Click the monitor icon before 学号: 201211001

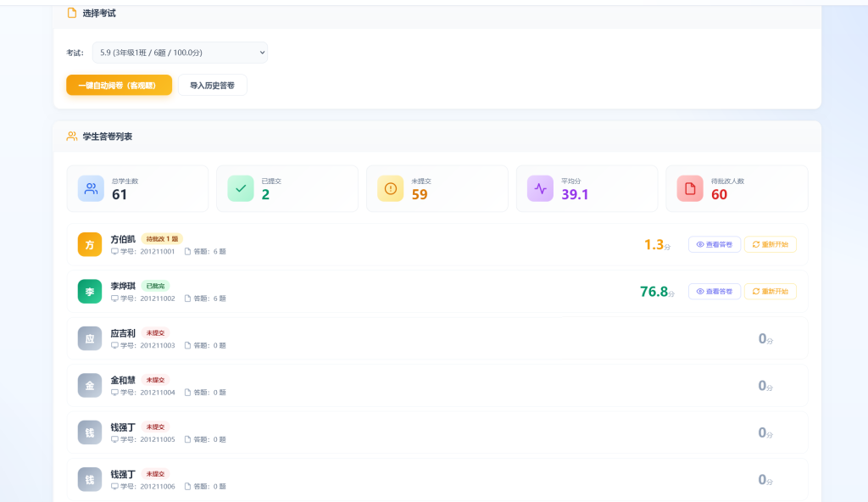(x=114, y=252)
